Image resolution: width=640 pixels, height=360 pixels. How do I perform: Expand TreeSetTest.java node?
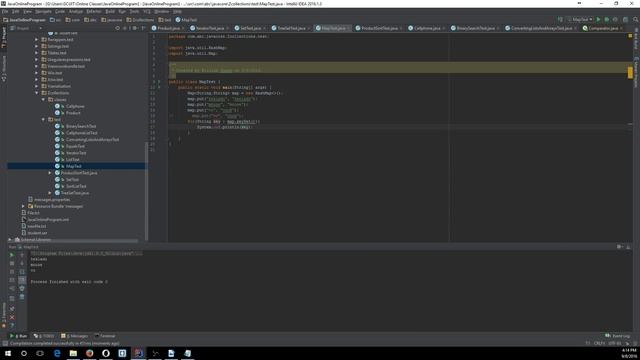[x=50, y=193]
